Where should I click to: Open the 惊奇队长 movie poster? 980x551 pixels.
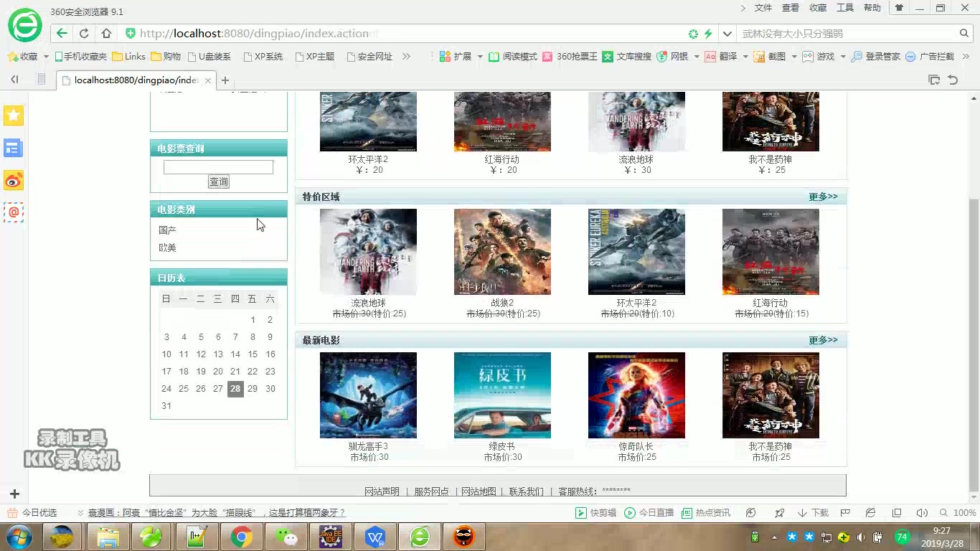pos(636,395)
